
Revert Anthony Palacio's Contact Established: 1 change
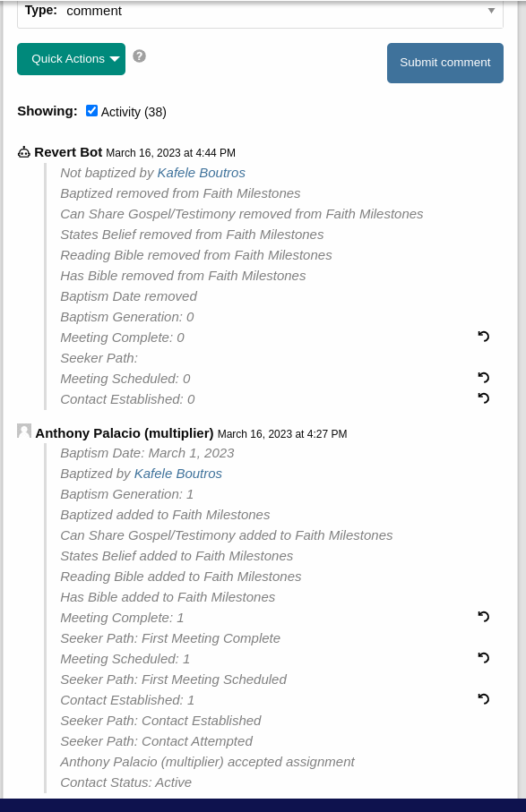pos(483,699)
